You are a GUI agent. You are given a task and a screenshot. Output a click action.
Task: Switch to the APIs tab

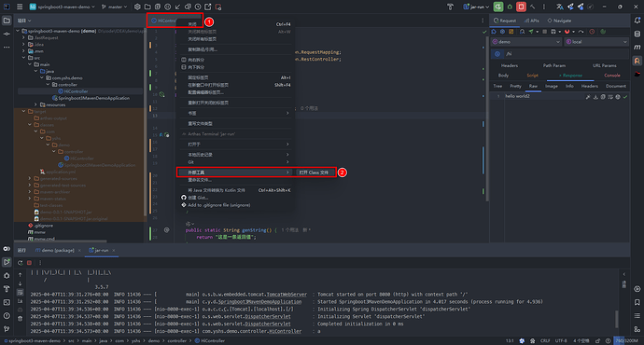pyautogui.click(x=531, y=21)
